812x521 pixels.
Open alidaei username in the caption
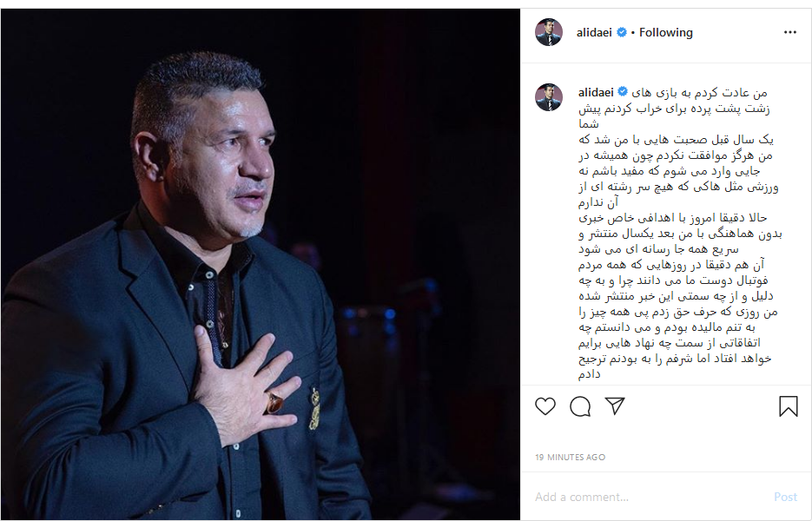tap(596, 92)
